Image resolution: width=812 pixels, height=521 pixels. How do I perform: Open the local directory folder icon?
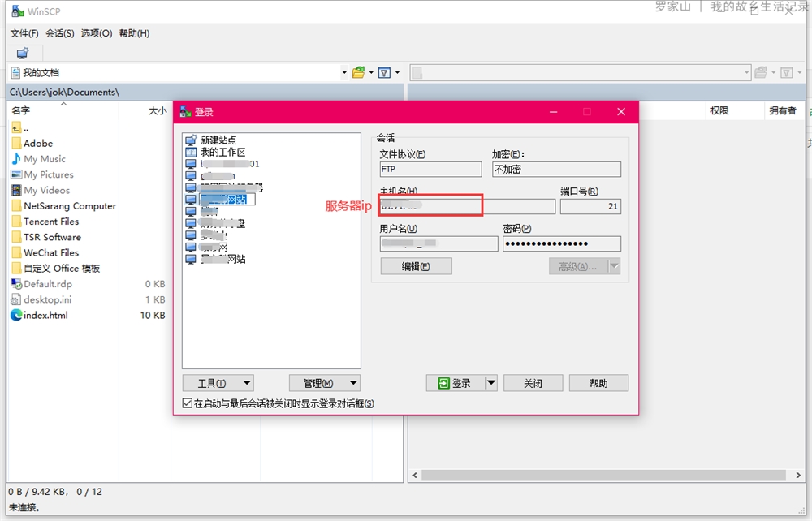(x=358, y=72)
